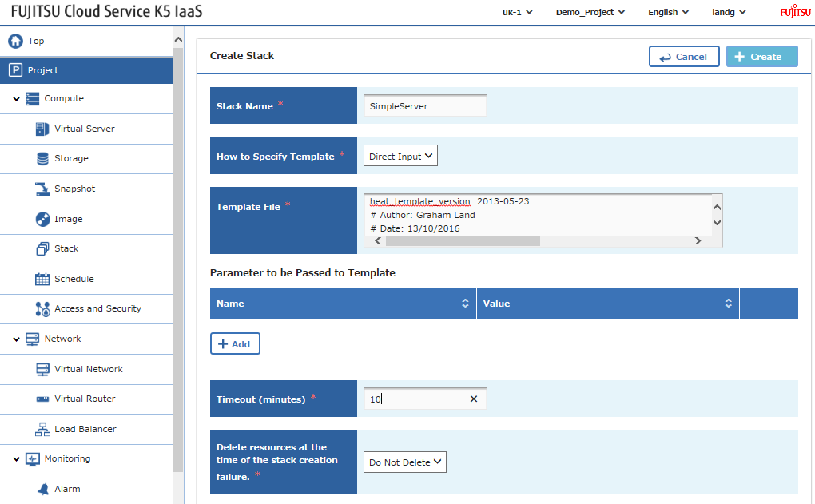
Task: Click the Image disc icon
Action: [x=42, y=219]
